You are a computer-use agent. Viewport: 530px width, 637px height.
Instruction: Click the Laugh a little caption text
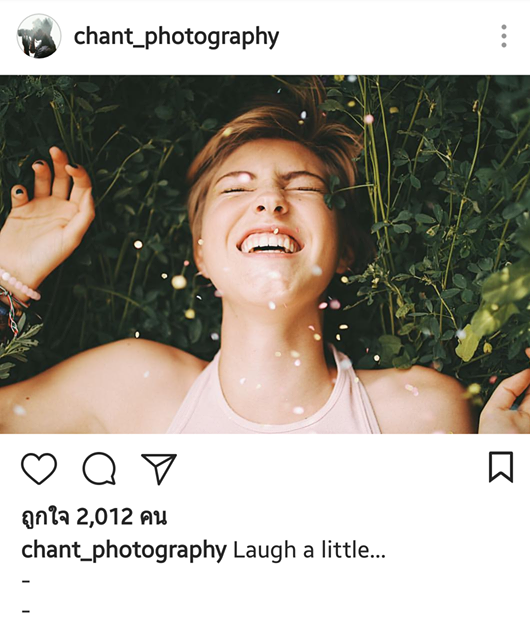301,550
